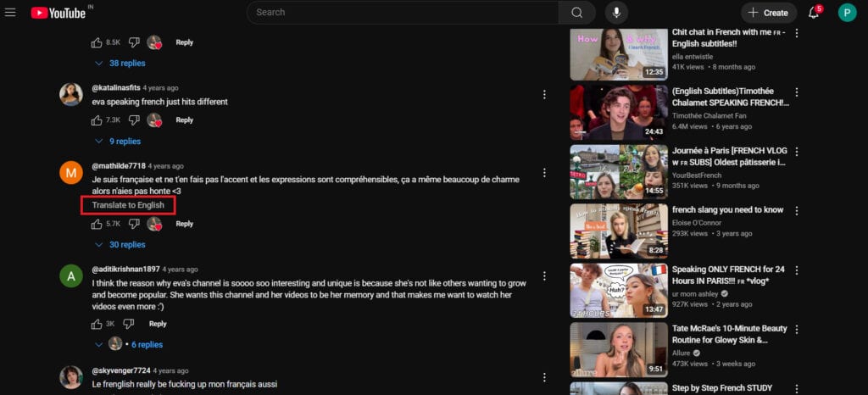Open 'Step by Step French STUDY' title

coord(722,388)
